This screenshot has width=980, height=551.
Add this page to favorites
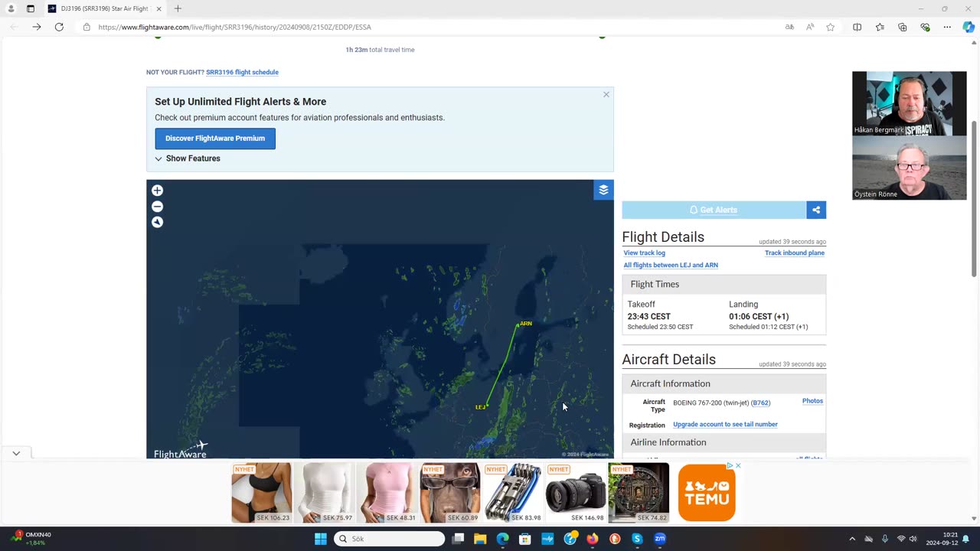point(830,27)
